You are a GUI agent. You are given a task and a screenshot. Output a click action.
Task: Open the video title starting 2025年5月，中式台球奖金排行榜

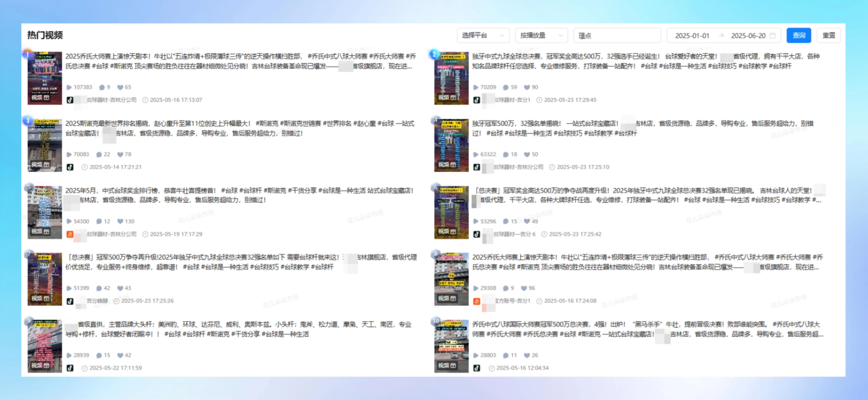tap(239, 195)
